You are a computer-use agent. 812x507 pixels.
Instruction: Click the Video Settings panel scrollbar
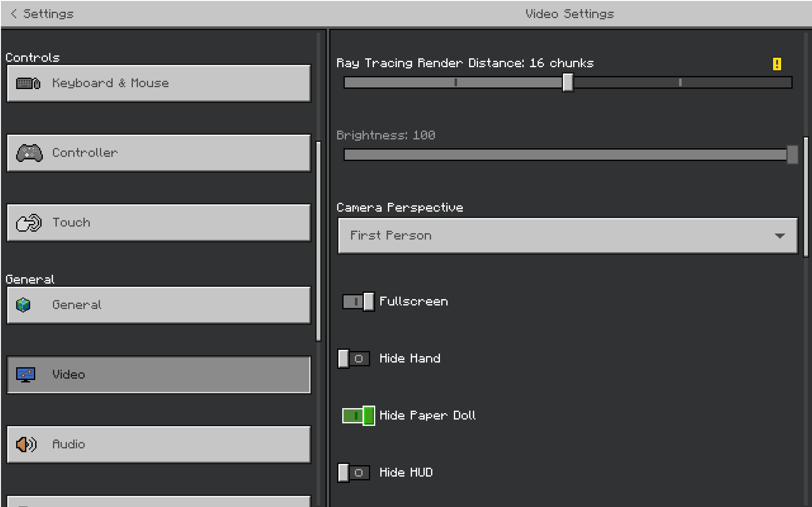tap(806, 196)
